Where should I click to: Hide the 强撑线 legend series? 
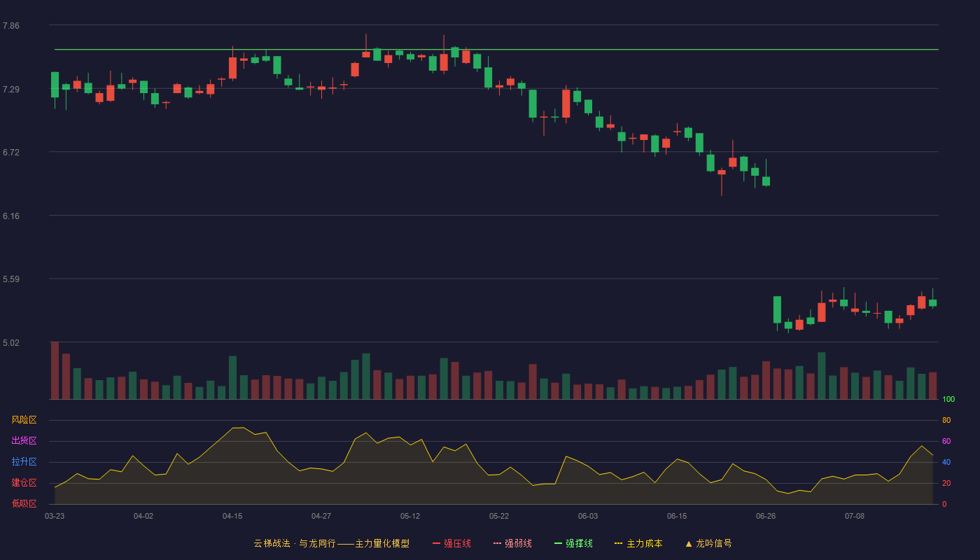[573, 543]
